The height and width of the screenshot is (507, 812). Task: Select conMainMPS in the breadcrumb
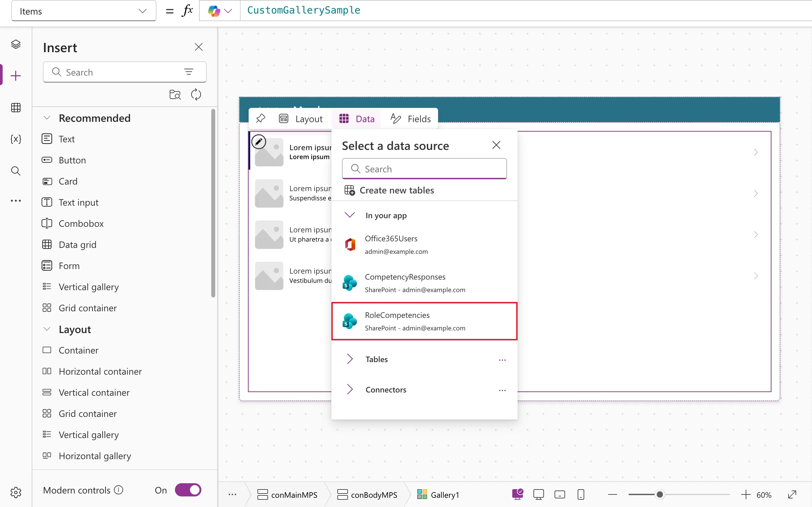(287, 494)
